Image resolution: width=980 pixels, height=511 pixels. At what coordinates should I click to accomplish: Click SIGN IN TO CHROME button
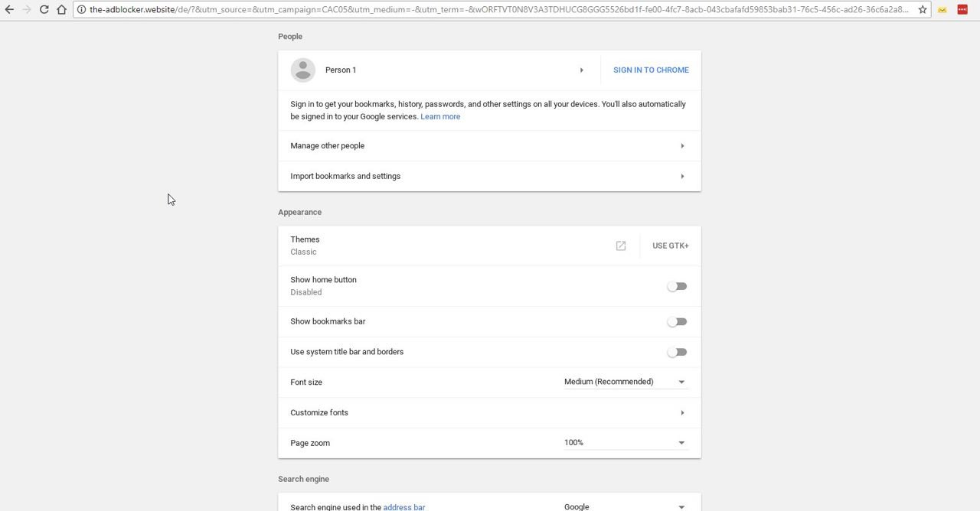pos(651,70)
